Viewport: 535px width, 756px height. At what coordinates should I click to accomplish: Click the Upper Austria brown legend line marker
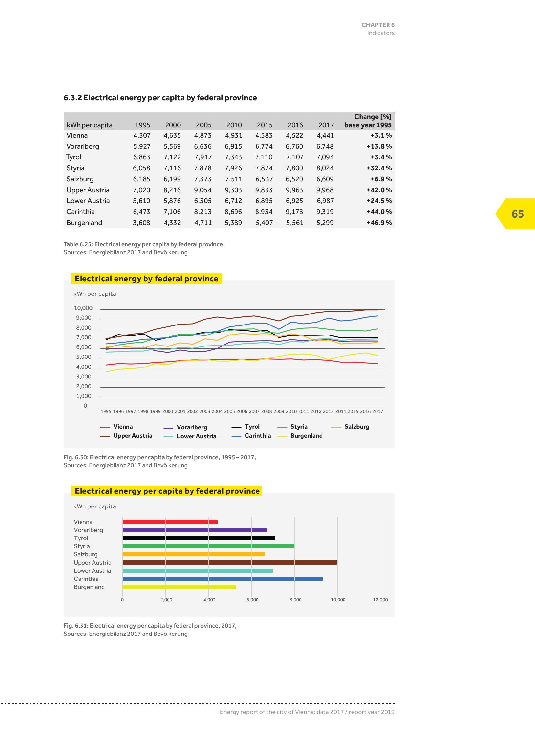pyautogui.click(x=105, y=436)
